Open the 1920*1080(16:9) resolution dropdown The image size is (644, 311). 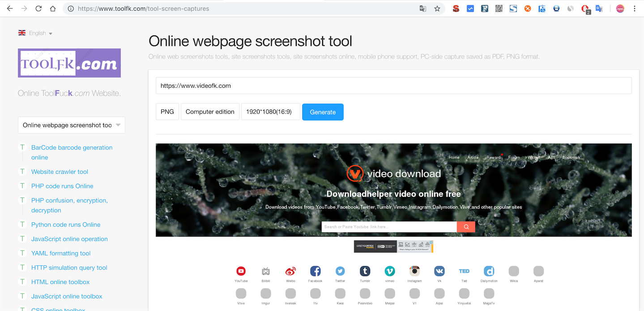click(x=270, y=112)
